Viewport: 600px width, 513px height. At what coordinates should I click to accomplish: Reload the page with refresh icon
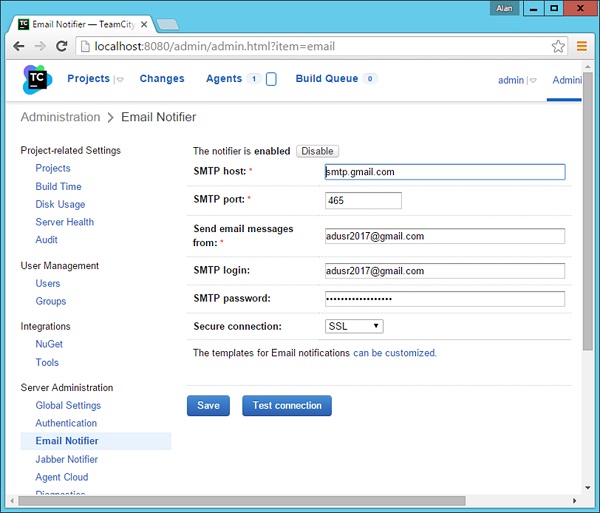(62, 46)
